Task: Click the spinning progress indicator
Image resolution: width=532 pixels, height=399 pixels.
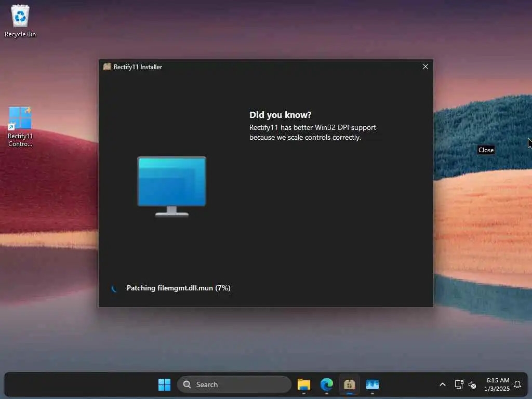Action: click(x=114, y=288)
